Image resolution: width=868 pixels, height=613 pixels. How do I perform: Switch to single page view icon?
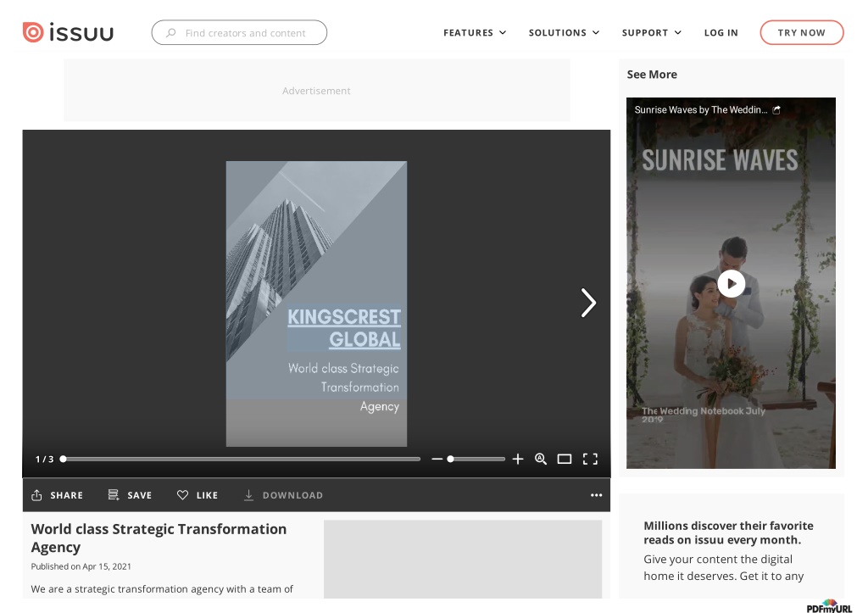[x=564, y=459]
